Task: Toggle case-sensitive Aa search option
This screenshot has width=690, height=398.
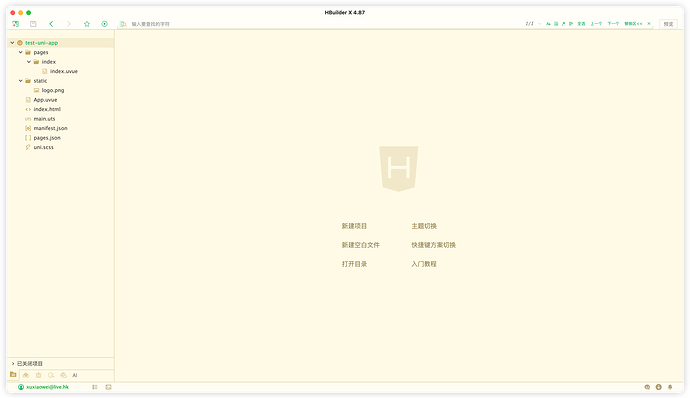Action: [548, 24]
